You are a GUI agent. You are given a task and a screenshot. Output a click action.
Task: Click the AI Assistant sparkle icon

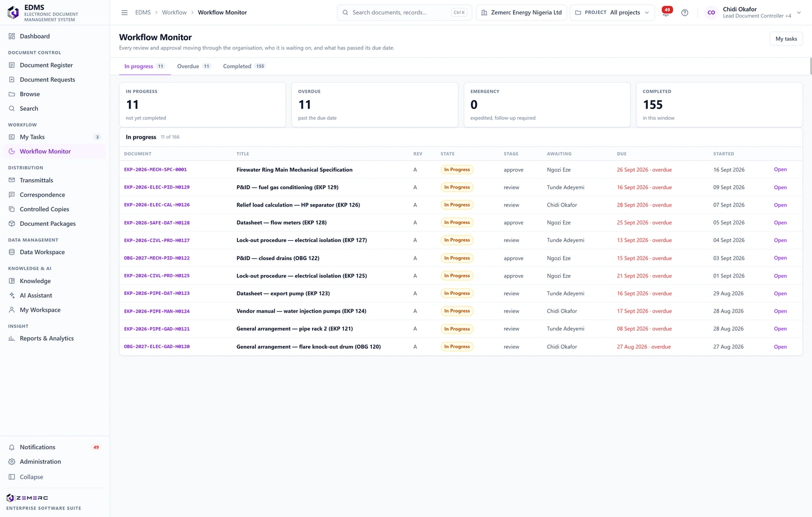12,295
